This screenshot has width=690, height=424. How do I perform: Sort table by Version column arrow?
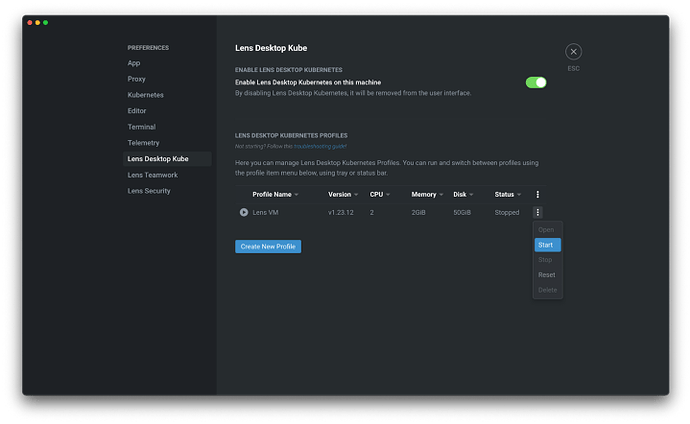coord(357,195)
